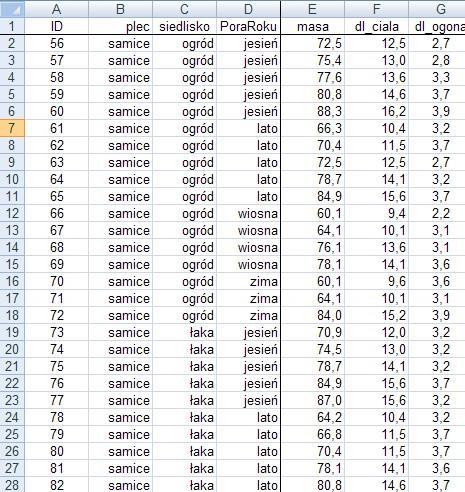This screenshot has height=492, width=465.
Task: Click the 'ID' header cell
Action: tap(56, 26)
